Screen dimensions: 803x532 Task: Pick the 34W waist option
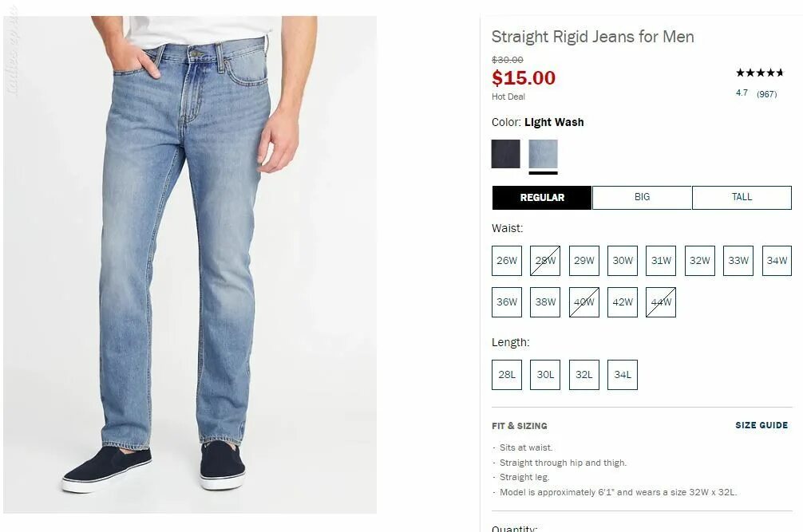(777, 260)
